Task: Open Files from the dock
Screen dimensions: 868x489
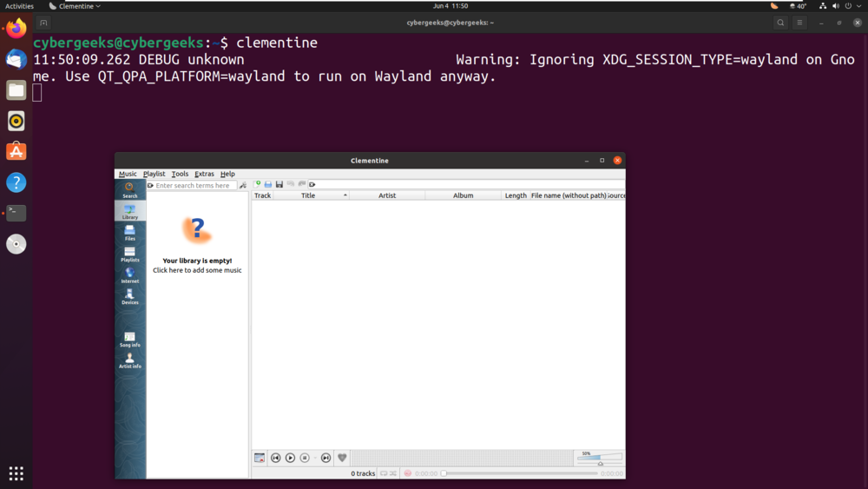Action: click(x=16, y=90)
